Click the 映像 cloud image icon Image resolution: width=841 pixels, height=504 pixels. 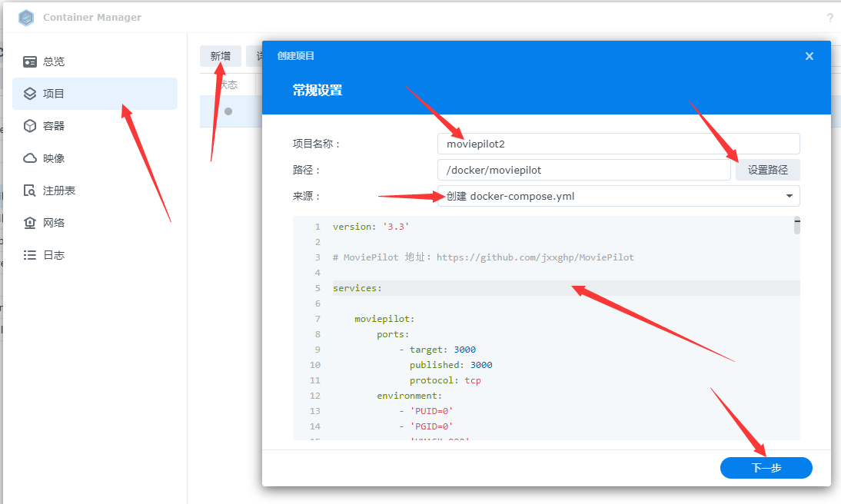click(x=30, y=158)
